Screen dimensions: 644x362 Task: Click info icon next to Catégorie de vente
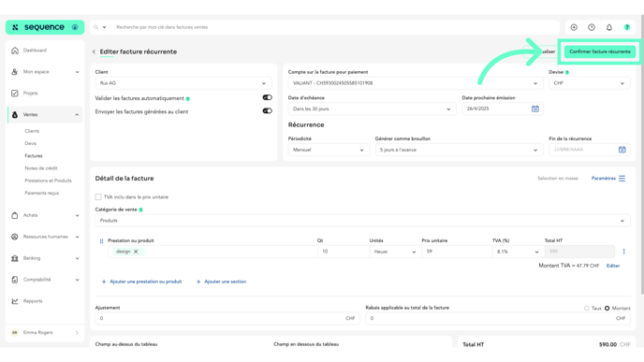[x=140, y=210]
